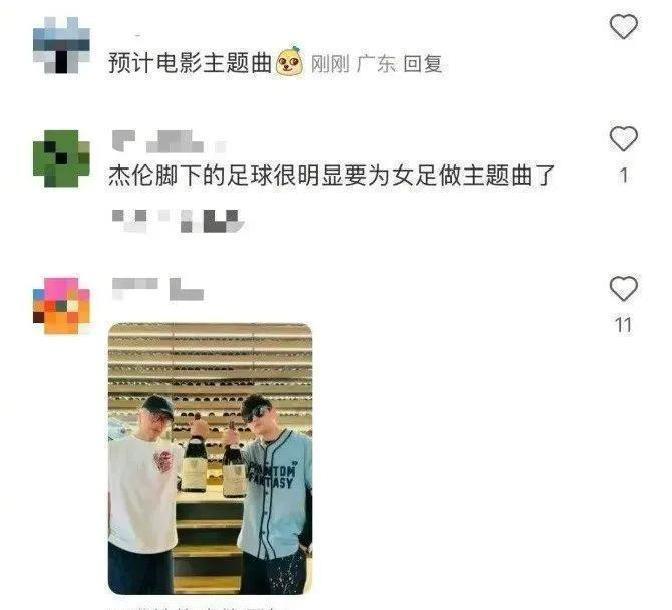Select the comment about 杰伦脚下的足球
This screenshot has width=672, height=610.
tap(331, 175)
